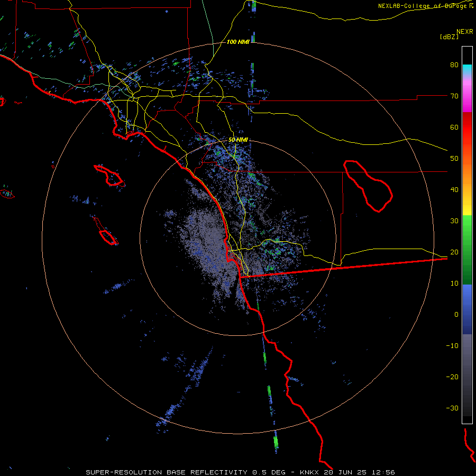Click the 0.5 DEG elevation text
Image resolution: width=476 pixels, height=476 pixels.
[x=269, y=472]
